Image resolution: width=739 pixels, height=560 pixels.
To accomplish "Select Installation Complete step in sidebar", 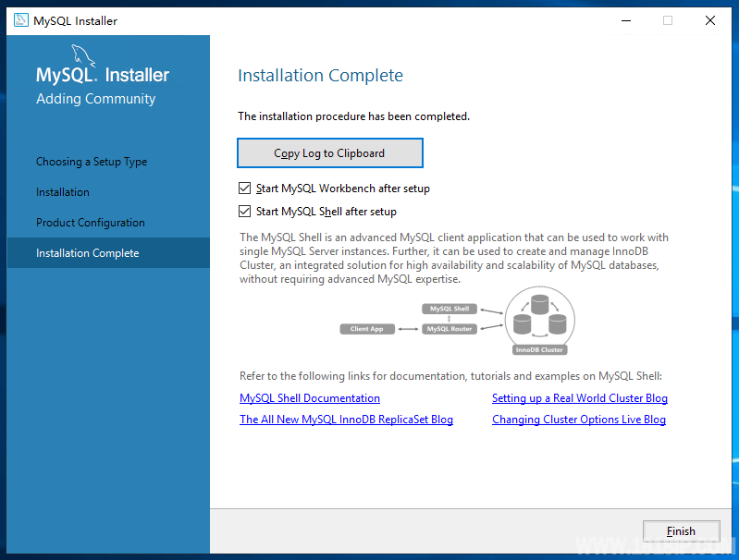I will coord(108,253).
